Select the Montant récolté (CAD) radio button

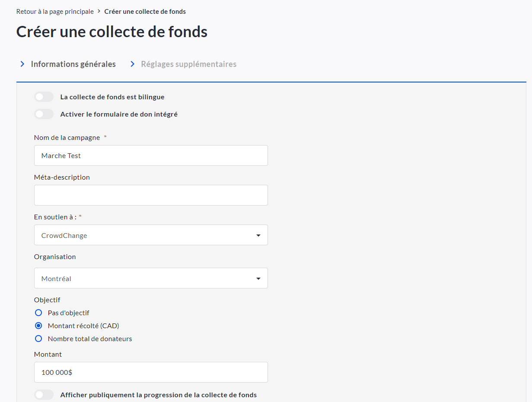point(38,326)
